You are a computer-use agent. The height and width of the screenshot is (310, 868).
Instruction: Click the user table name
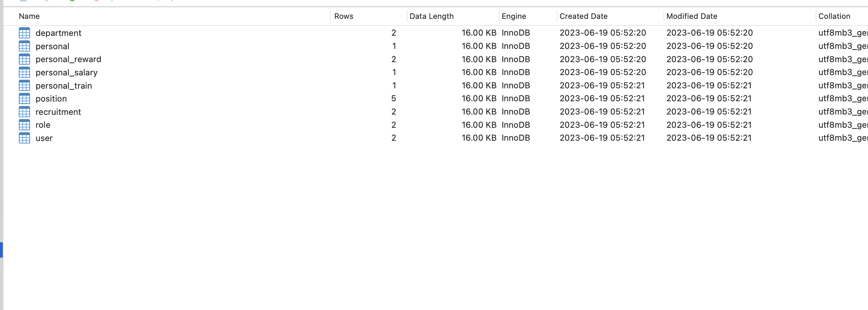[x=44, y=138]
